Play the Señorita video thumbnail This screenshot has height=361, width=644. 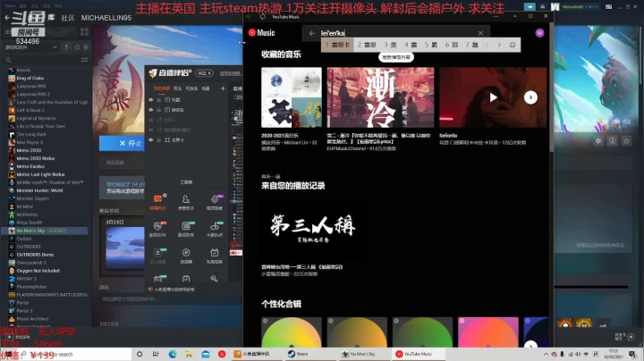(x=493, y=97)
